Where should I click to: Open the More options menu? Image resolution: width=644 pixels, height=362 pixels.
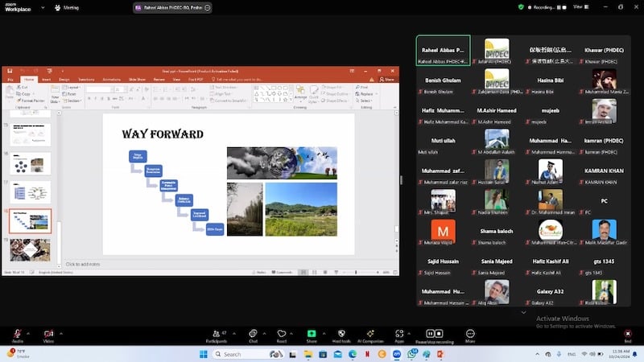(469, 334)
